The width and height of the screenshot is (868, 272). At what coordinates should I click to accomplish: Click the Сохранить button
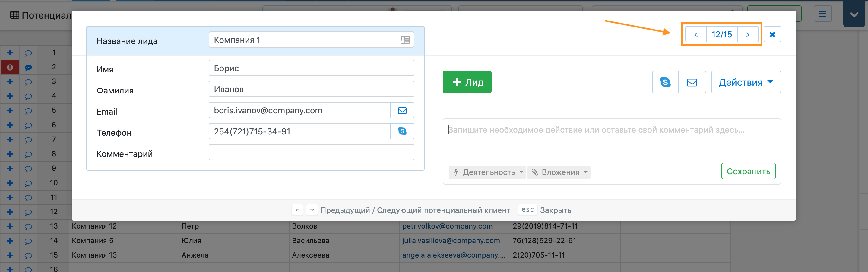tap(748, 171)
